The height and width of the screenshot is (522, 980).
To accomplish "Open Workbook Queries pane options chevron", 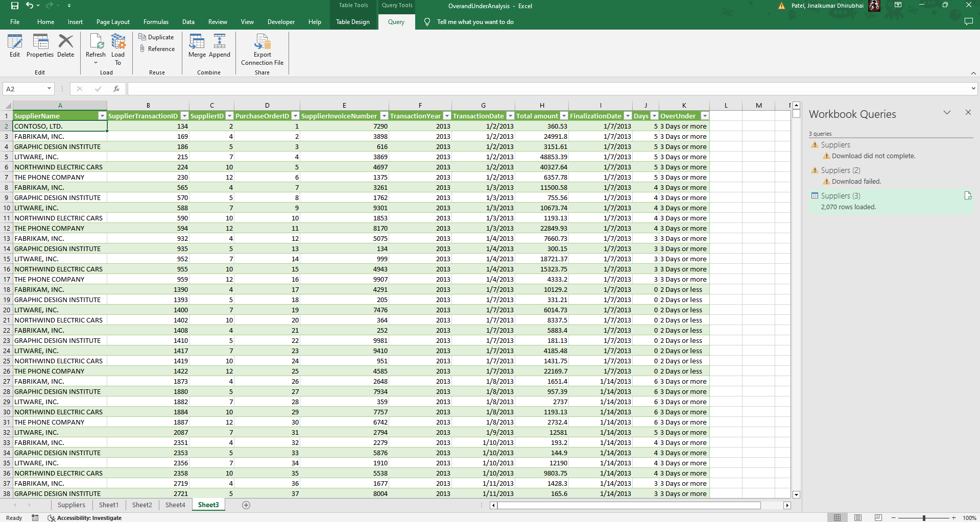I will [947, 112].
